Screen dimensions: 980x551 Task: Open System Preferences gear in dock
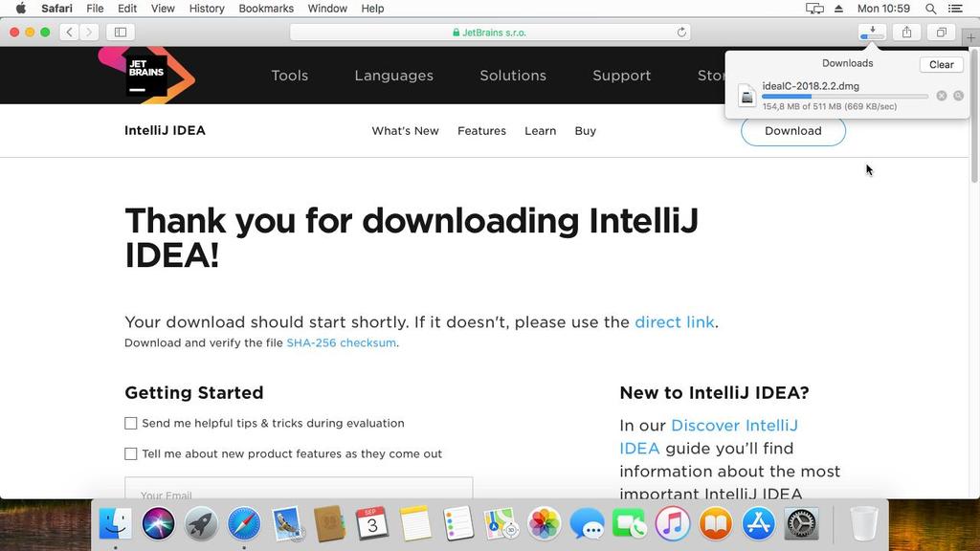(801, 523)
